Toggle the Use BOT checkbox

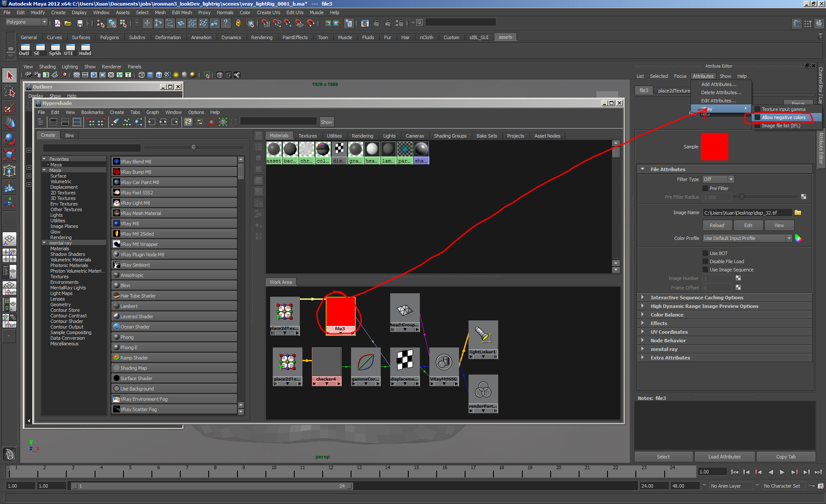pos(705,253)
